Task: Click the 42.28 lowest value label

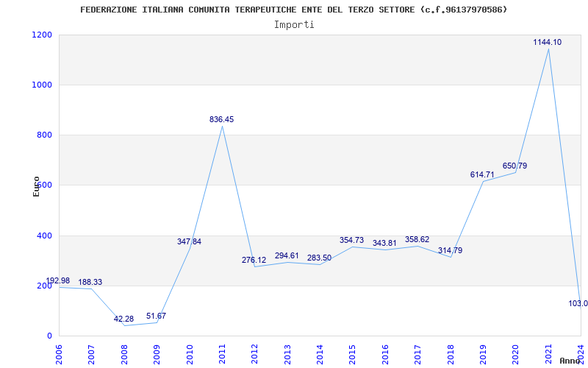Action: click(123, 319)
